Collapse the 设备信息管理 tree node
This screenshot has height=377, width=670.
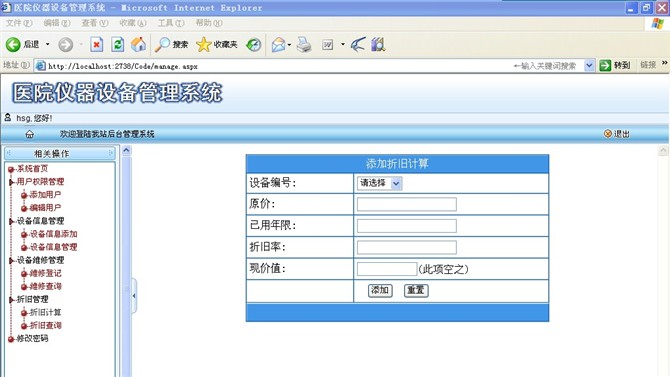[12, 221]
